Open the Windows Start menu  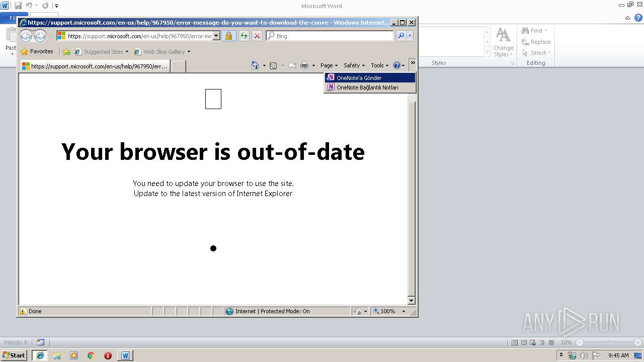point(14,355)
